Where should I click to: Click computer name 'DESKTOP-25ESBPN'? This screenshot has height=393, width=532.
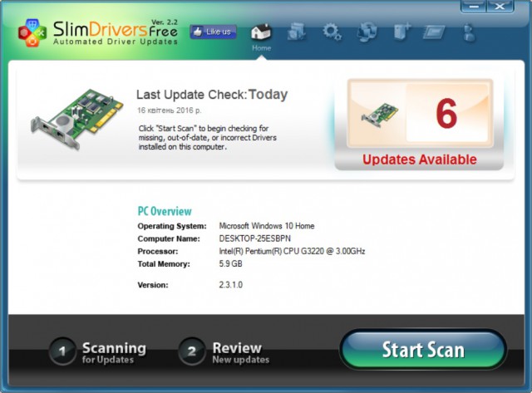click(255, 238)
